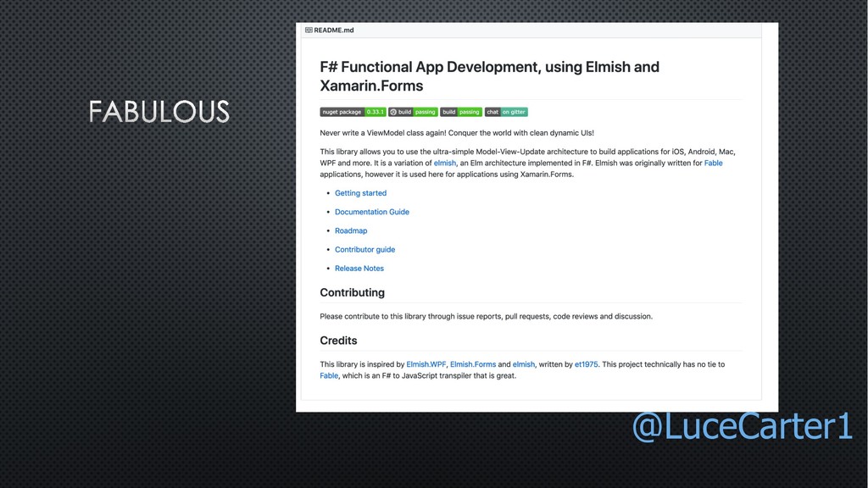Follow the Elmish.WPF link in Credits

pyautogui.click(x=426, y=364)
